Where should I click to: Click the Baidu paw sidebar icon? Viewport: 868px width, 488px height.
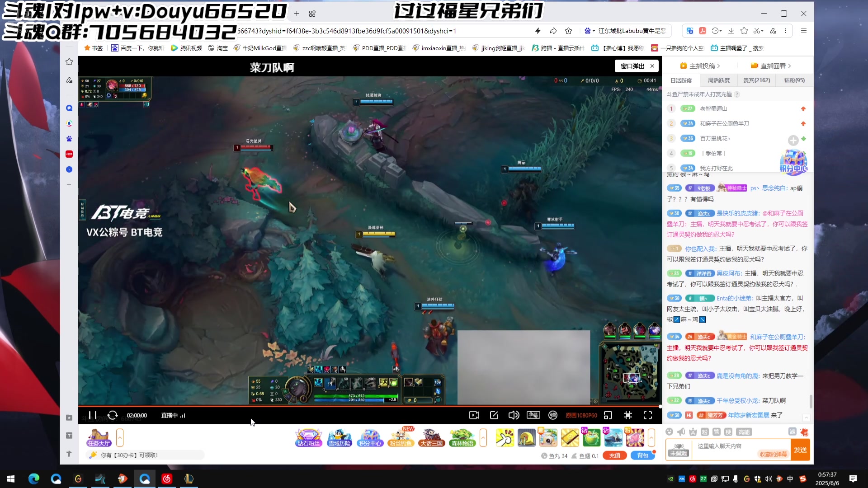point(69,139)
